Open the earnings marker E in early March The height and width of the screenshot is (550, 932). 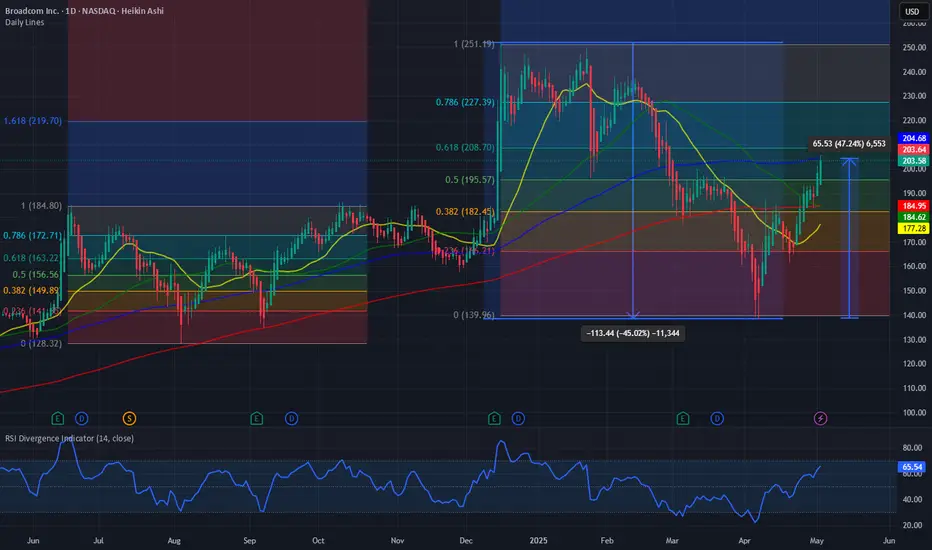pos(682,419)
